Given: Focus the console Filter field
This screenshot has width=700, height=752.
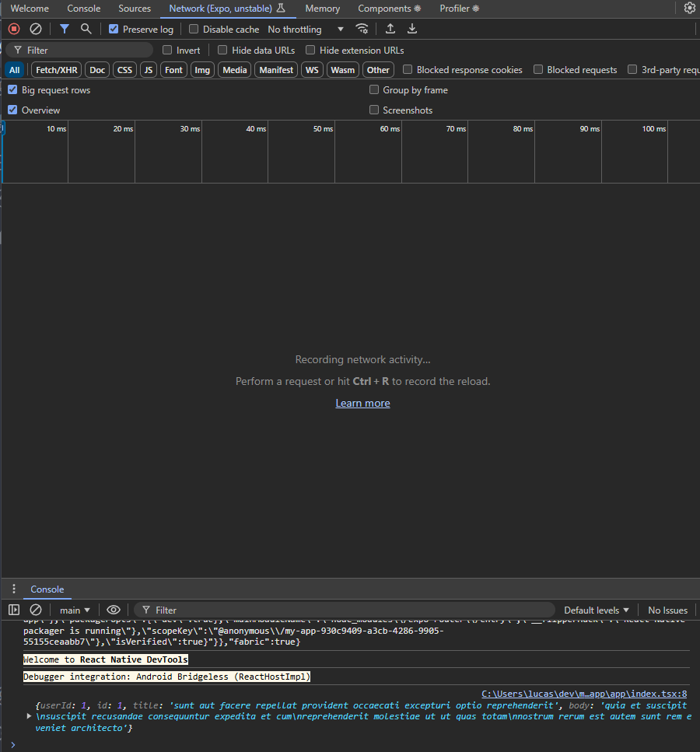Looking at the screenshot, I should click(x=344, y=610).
